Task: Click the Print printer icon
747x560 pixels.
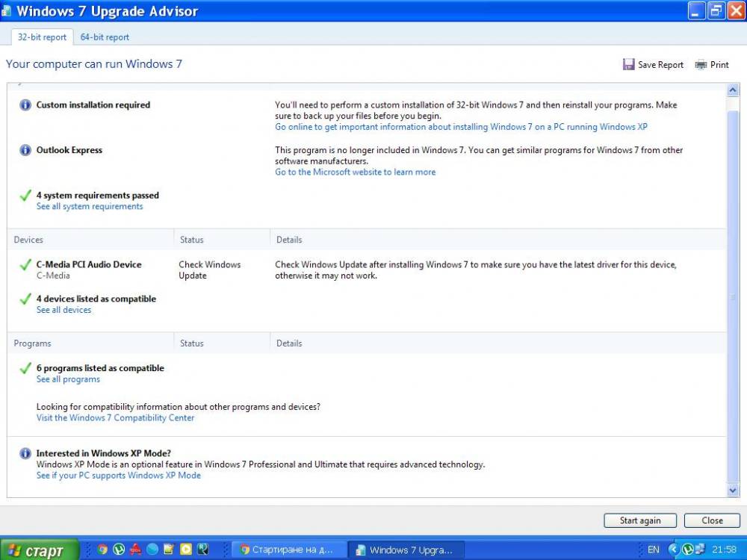Action: (x=701, y=65)
